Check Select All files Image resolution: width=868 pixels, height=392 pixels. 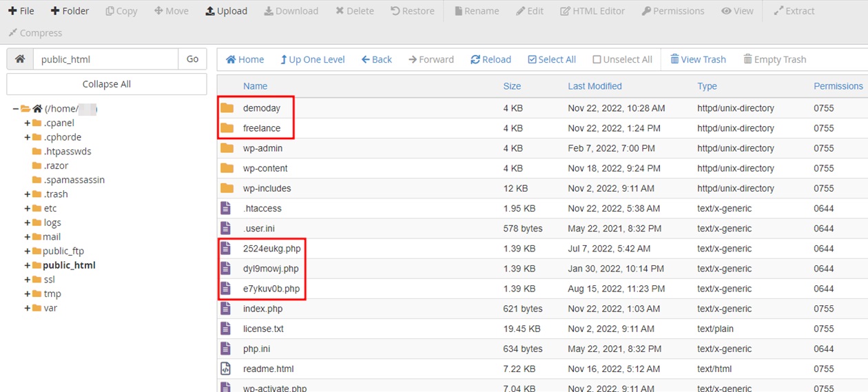[x=551, y=60]
